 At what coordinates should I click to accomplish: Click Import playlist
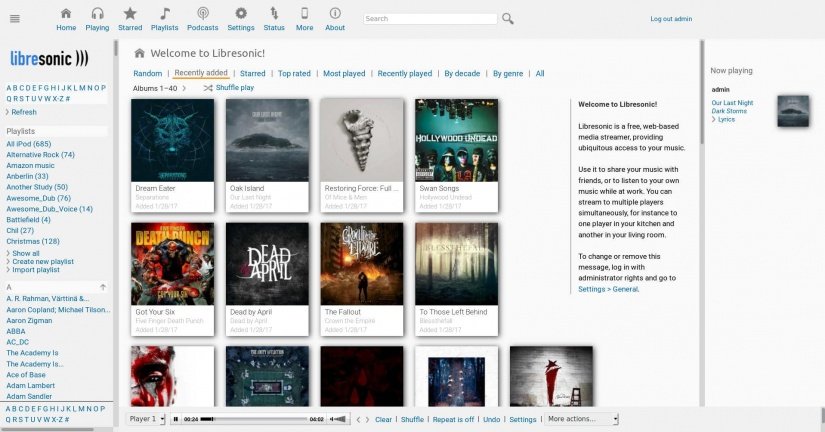tap(36, 269)
